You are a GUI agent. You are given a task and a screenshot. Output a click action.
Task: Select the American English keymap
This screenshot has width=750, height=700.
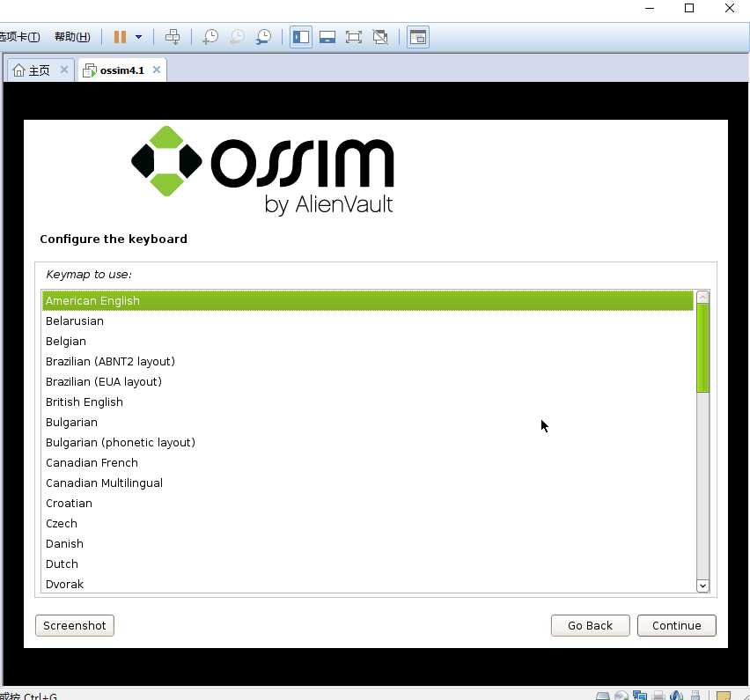367,301
